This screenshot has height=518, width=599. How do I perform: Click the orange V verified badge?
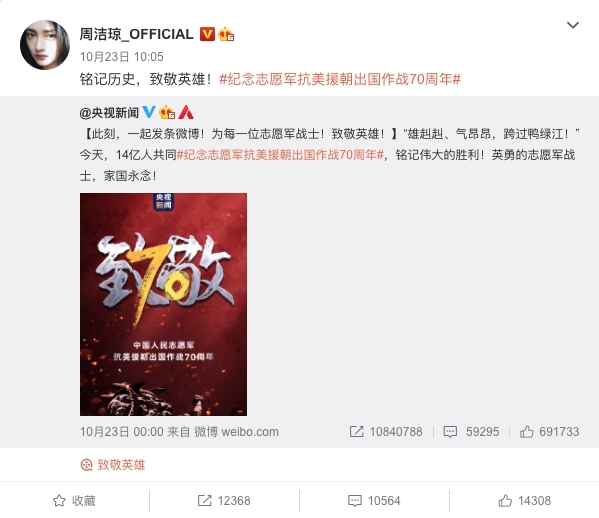coord(207,34)
